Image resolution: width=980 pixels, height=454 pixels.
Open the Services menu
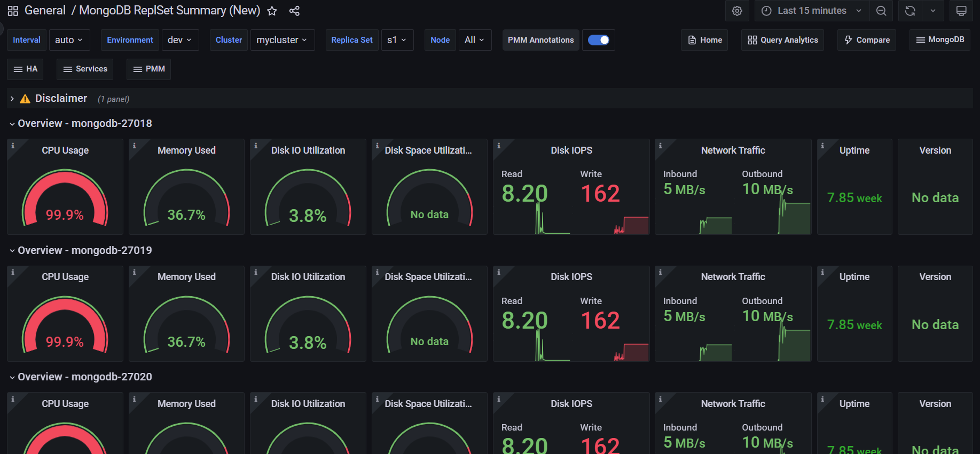85,69
